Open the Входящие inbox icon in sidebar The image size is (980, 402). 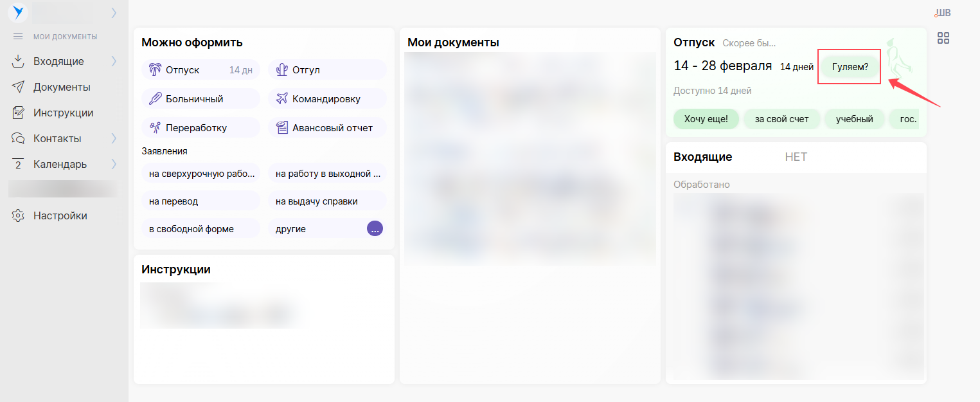tap(18, 61)
